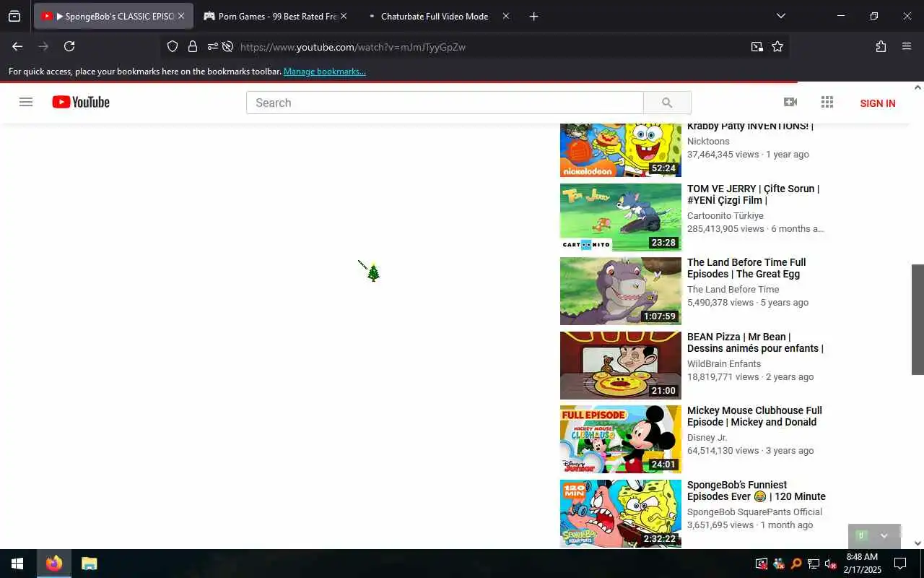Go back with the browser back arrow

(17, 46)
